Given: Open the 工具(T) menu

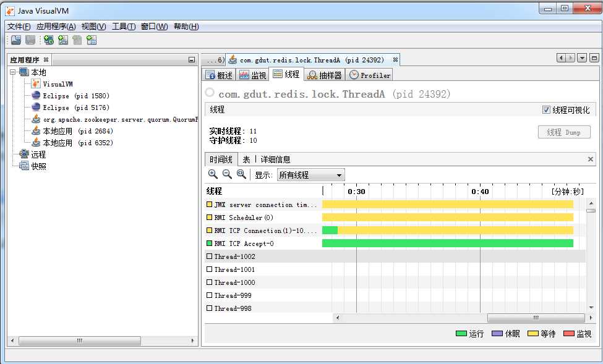Looking at the screenshot, I should click(x=124, y=27).
